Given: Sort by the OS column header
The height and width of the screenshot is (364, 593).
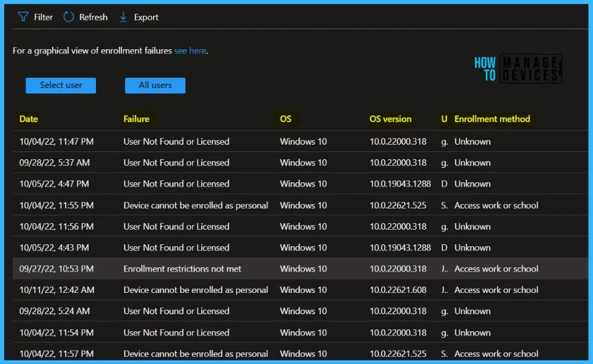Looking at the screenshot, I should [286, 119].
